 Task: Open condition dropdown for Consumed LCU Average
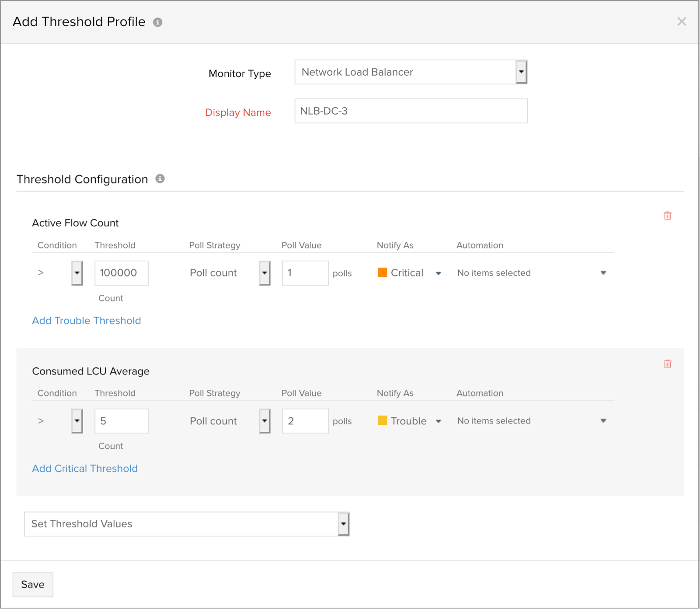pos(77,421)
